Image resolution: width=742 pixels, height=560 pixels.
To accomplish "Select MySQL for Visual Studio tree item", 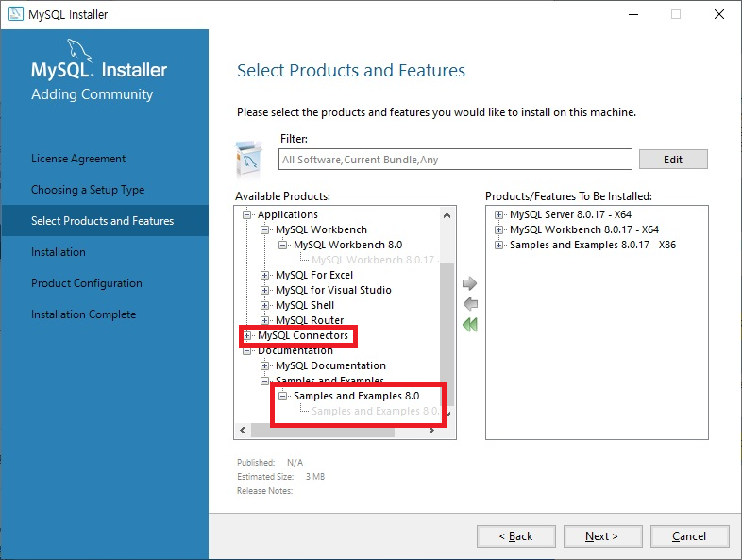I will pos(333,290).
